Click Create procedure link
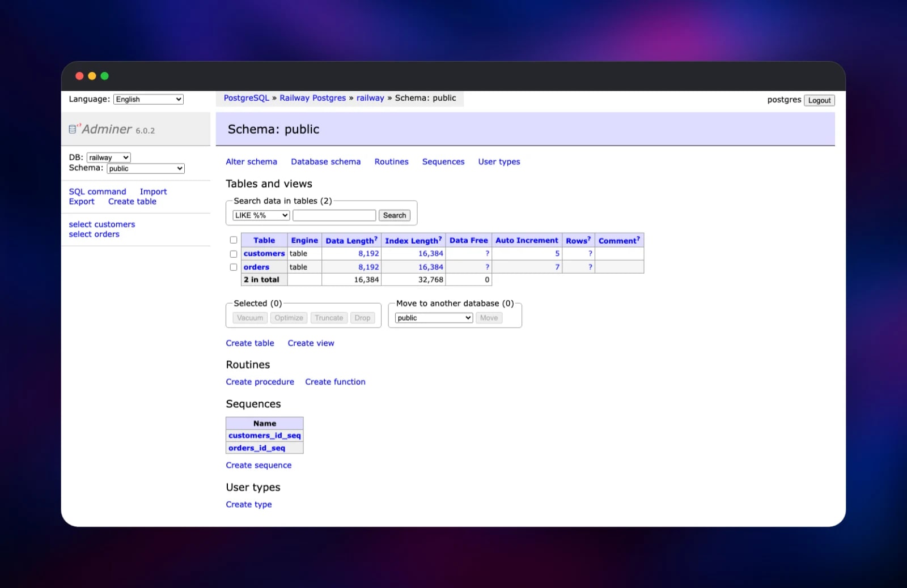The width and height of the screenshot is (907, 588). [260, 382]
